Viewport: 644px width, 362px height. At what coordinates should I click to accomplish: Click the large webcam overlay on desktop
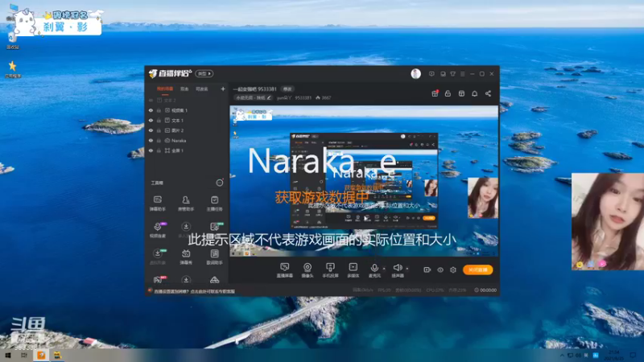tap(608, 221)
